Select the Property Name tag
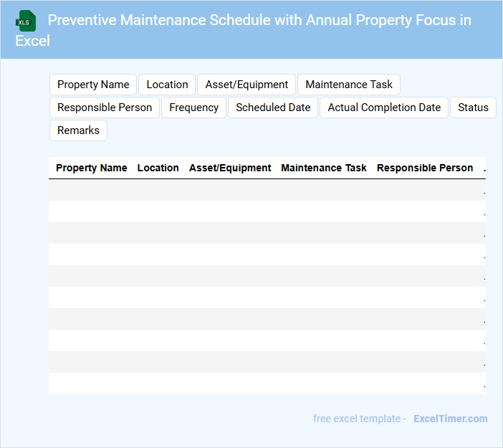Screen dimensions: 503x448 (93, 85)
